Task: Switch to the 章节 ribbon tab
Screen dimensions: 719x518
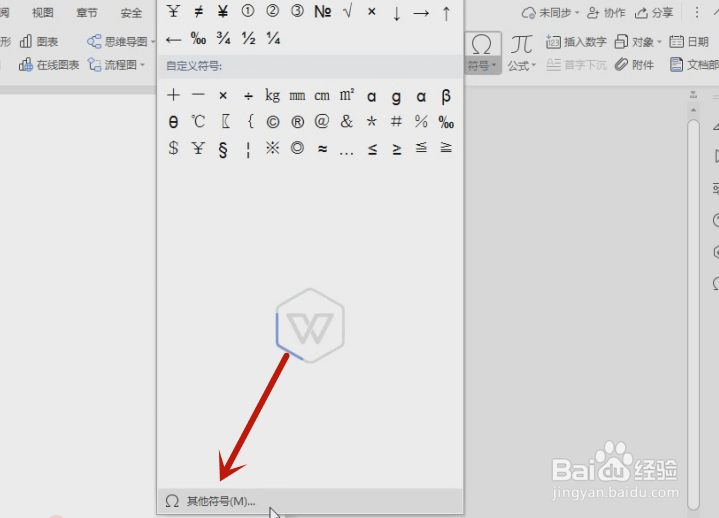Action: tap(87, 12)
